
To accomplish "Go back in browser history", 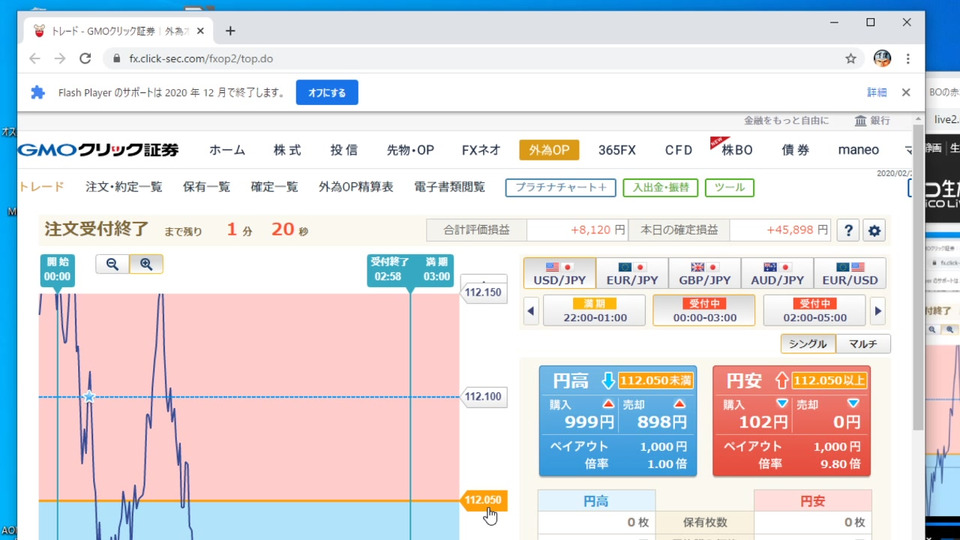I will (x=35, y=59).
